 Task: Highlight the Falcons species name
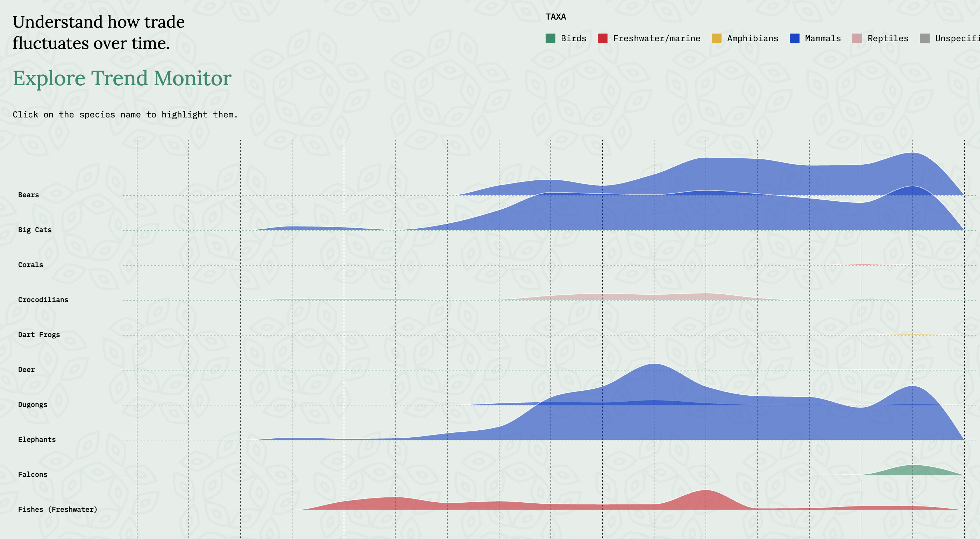33,474
